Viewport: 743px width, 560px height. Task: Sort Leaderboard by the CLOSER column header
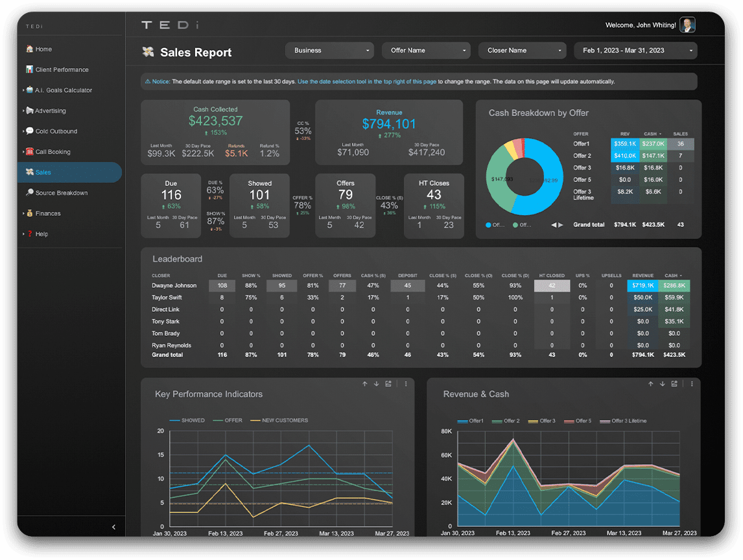click(x=161, y=275)
